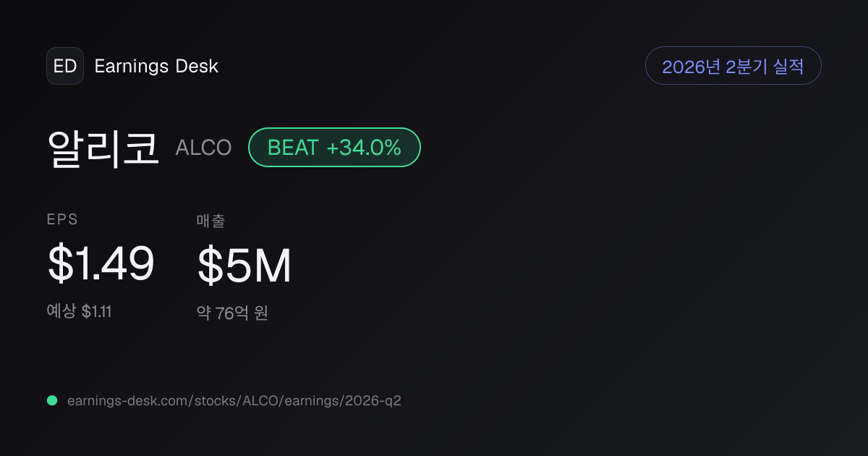Click the letter M in $5M
Screen dimensions: 868x456
pyautogui.click(x=273, y=266)
